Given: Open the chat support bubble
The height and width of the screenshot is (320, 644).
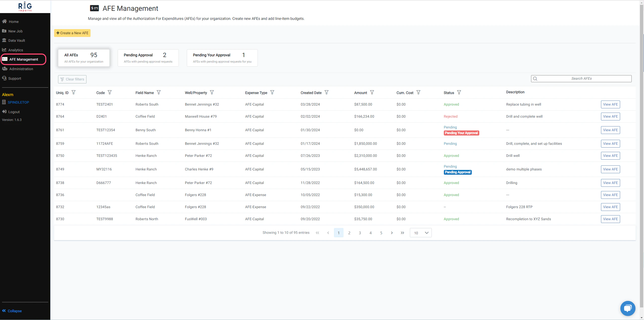Looking at the screenshot, I should pyautogui.click(x=628, y=308).
